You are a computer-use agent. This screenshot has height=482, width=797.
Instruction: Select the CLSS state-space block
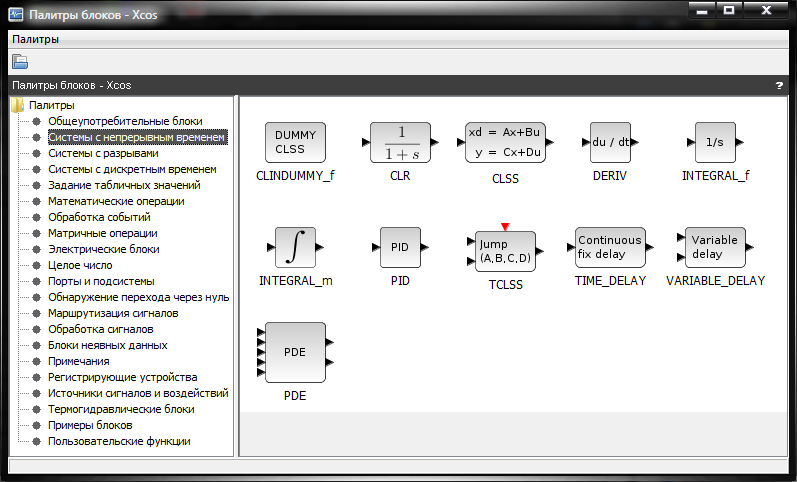(505, 142)
